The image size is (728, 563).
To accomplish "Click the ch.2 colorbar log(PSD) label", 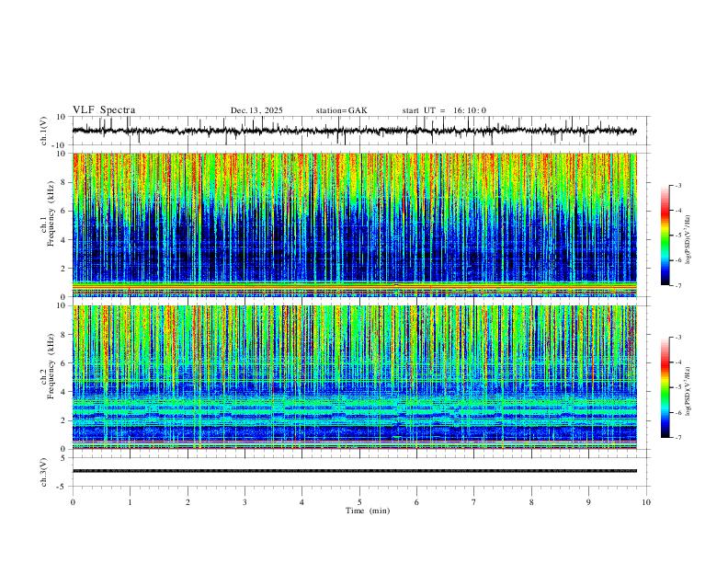I will [x=688, y=392].
